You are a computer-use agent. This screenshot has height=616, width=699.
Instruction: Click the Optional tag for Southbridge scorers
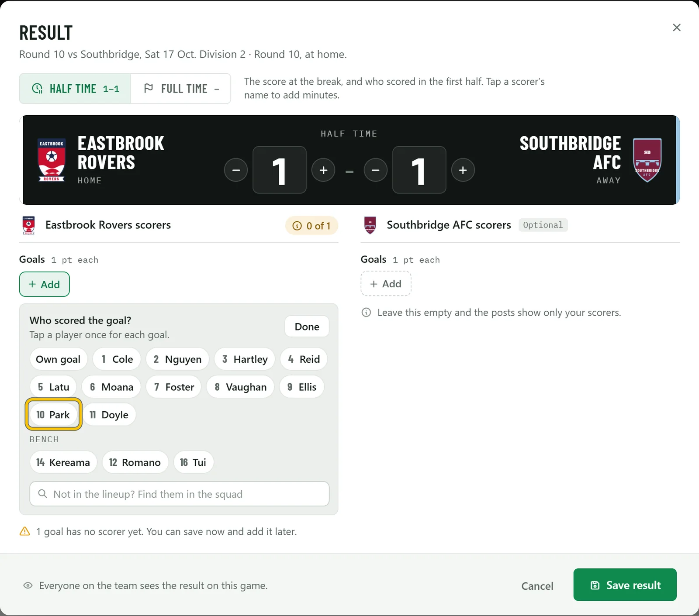tap(543, 225)
